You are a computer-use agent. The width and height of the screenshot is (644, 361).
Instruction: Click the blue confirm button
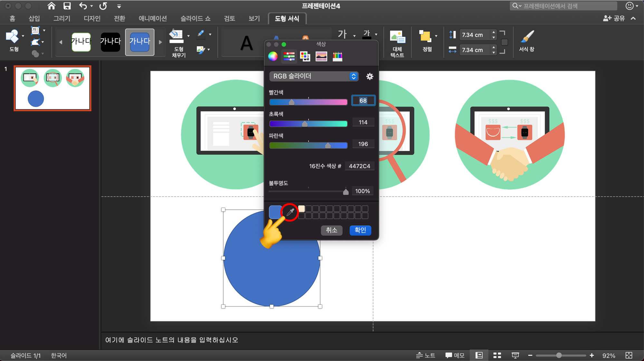[x=360, y=230]
